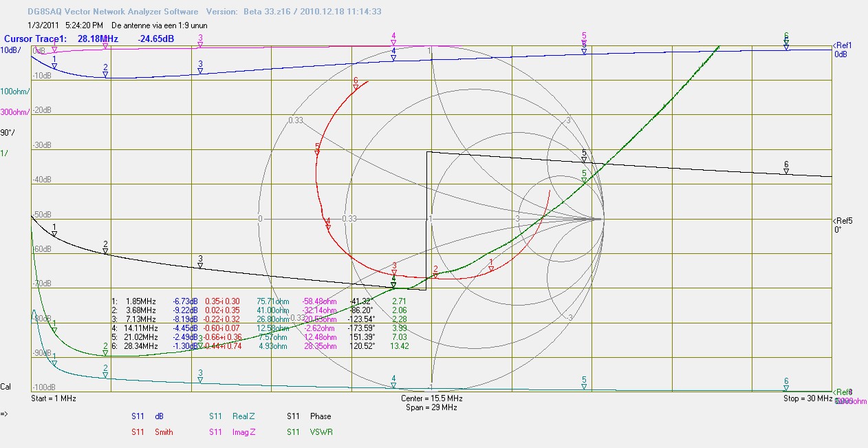Select the marker table row for 3.68MHz

[x=259, y=310]
